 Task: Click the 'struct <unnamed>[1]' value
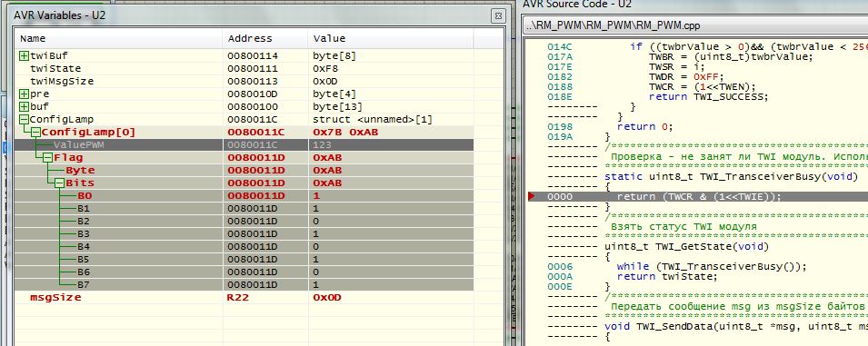[374, 119]
